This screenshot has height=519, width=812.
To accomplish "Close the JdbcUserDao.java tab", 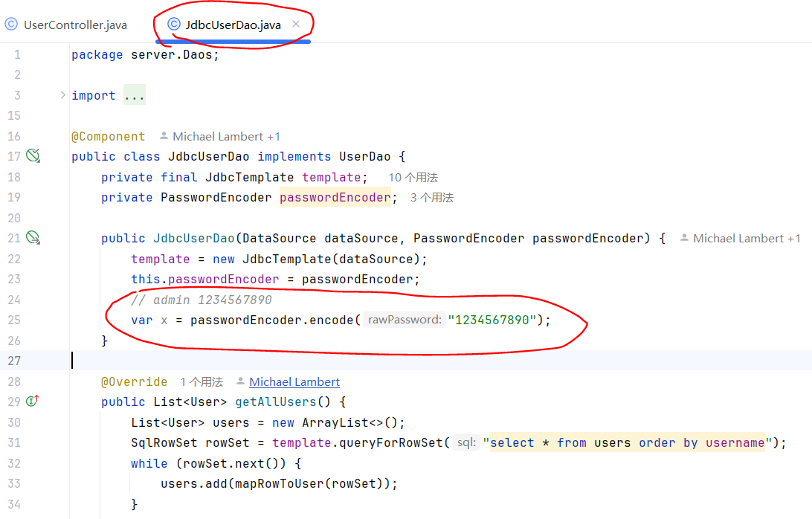I will (296, 24).
